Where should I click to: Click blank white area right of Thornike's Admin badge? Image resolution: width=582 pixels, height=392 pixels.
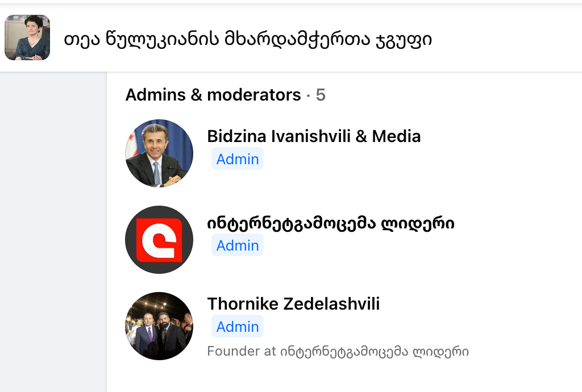tap(408, 326)
